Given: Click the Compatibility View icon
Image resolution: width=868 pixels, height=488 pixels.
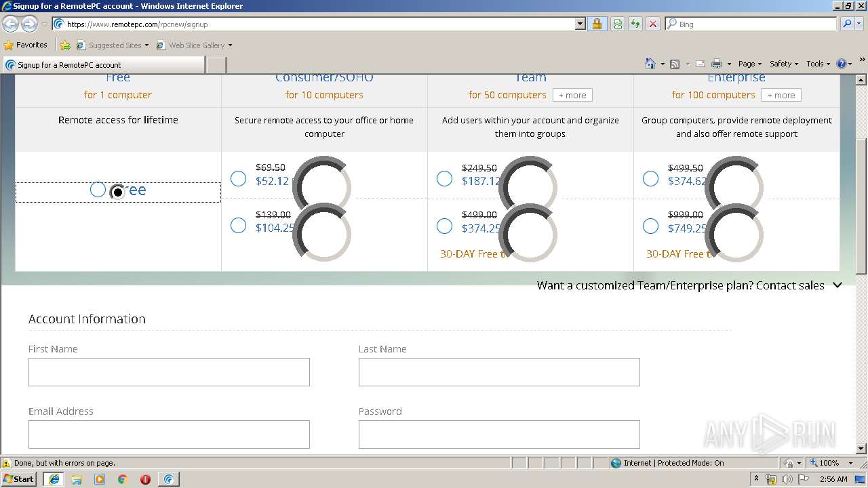Looking at the screenshot, I should point(618,24).
